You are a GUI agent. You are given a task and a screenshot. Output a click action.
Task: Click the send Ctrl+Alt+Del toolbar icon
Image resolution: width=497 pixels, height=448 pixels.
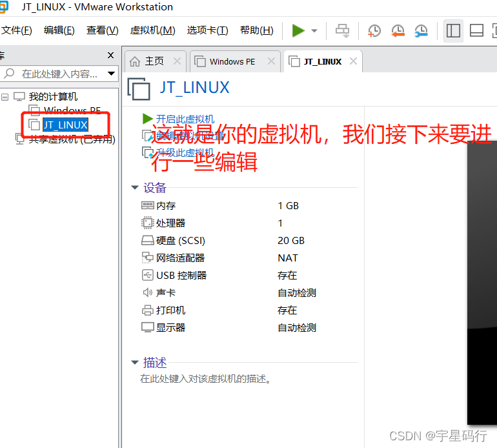click(x=342, y=31)
